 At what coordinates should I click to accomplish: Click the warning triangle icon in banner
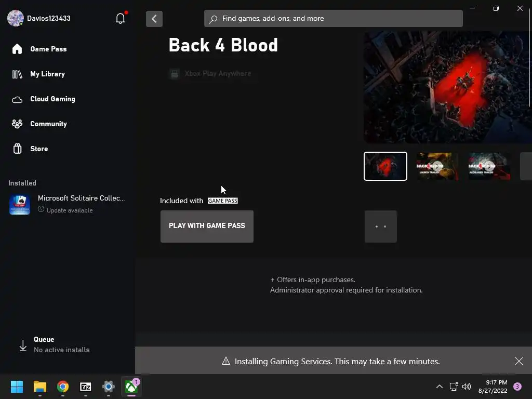(x=225, y=361)
